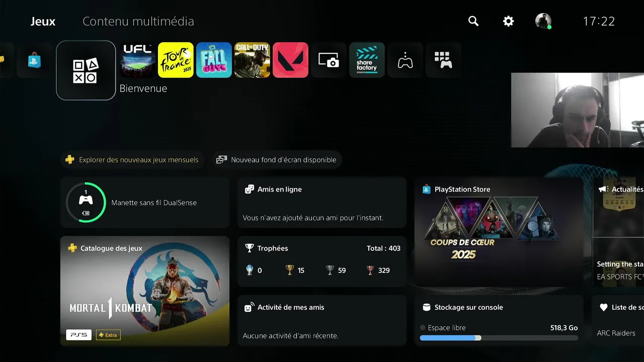Open Share Factory Studio app

click(367, 60)
